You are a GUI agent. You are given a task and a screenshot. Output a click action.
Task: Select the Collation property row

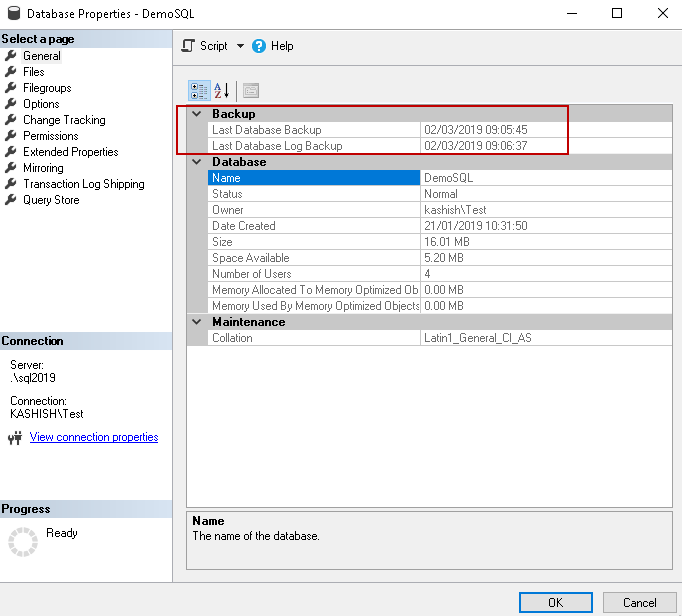pos(440,338)
